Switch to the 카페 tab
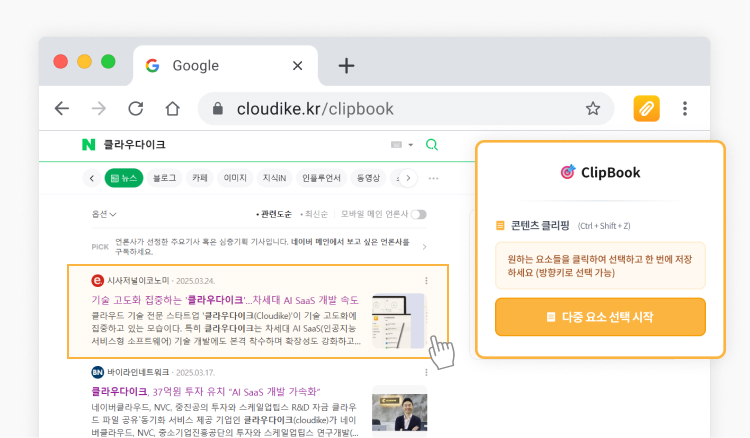Screen dimensions: 750x438 point(200,178)
